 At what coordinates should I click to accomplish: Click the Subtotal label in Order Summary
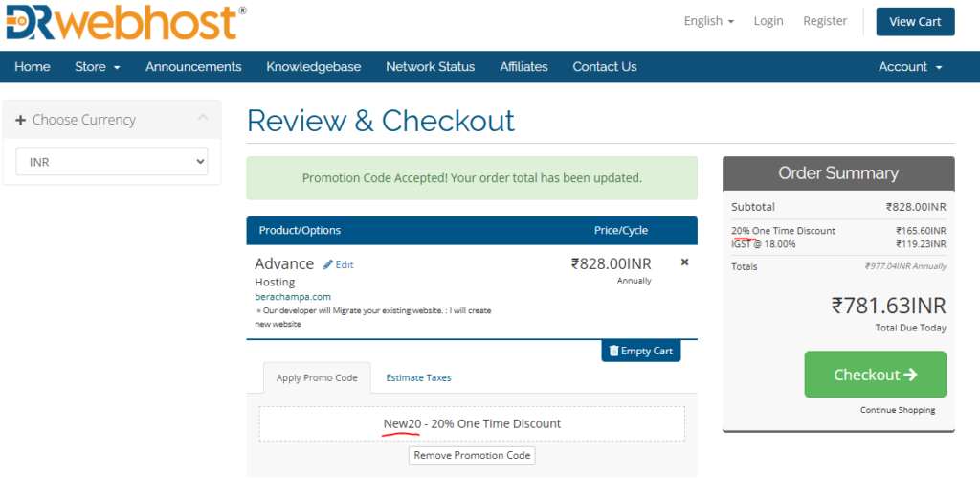coord(752,207)
